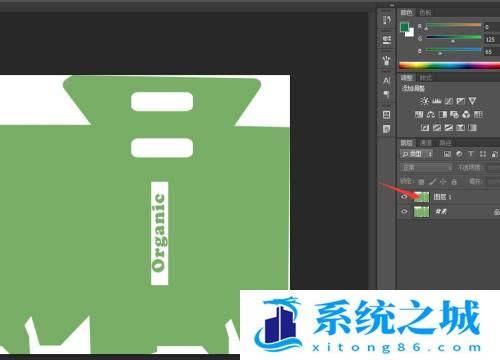Switch to the 样式 (Styles) tab
The height and width of the screenshot is (360, 500).
coord(425,78)
